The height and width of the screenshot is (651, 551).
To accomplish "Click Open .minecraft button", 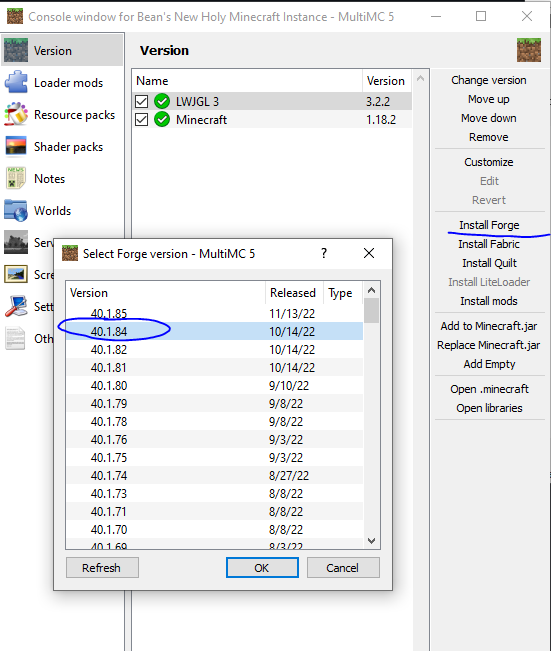I will 489,389.
